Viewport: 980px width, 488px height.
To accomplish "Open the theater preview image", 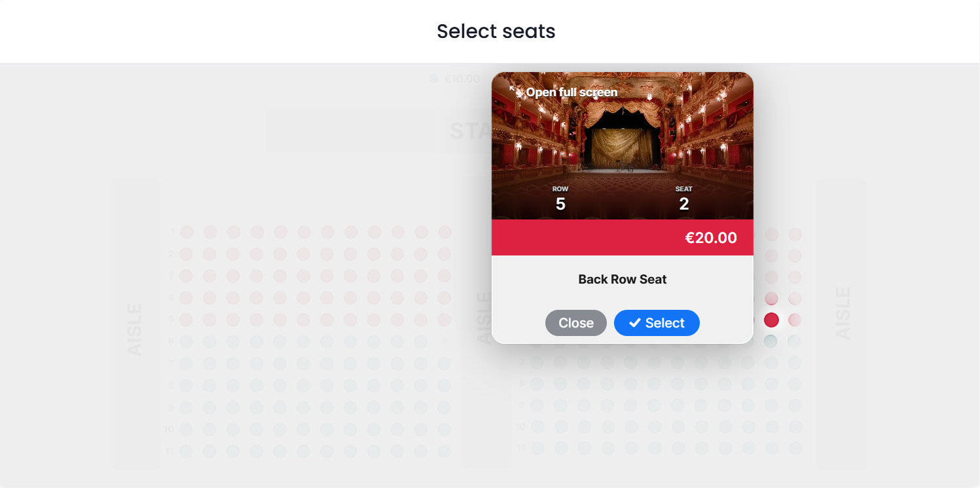I will coord(623,145).
